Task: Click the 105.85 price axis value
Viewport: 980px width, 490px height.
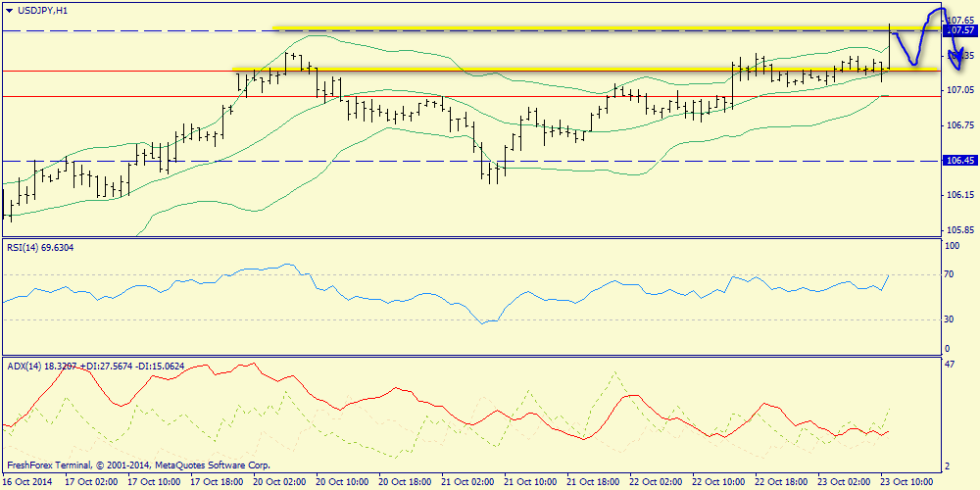Action: [961, 230]
